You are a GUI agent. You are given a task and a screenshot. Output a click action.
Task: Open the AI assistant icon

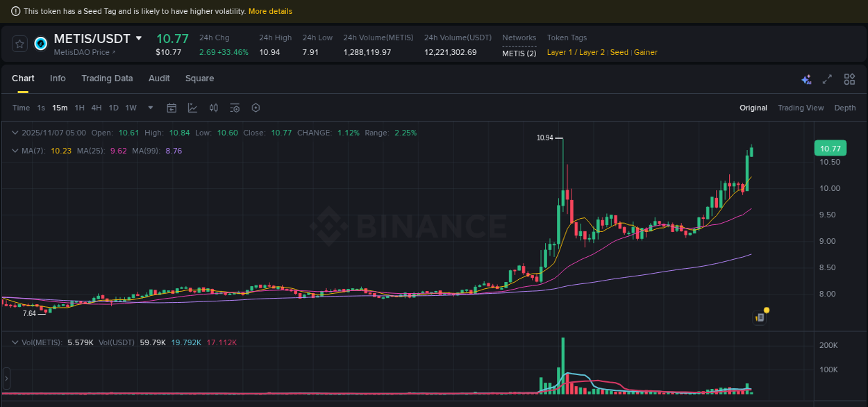(x=806, y=79)
